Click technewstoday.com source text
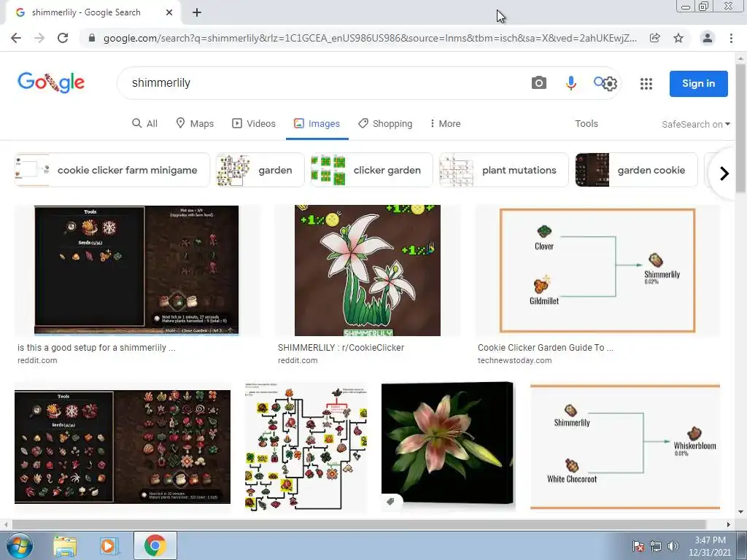 (x=514, y=360)
